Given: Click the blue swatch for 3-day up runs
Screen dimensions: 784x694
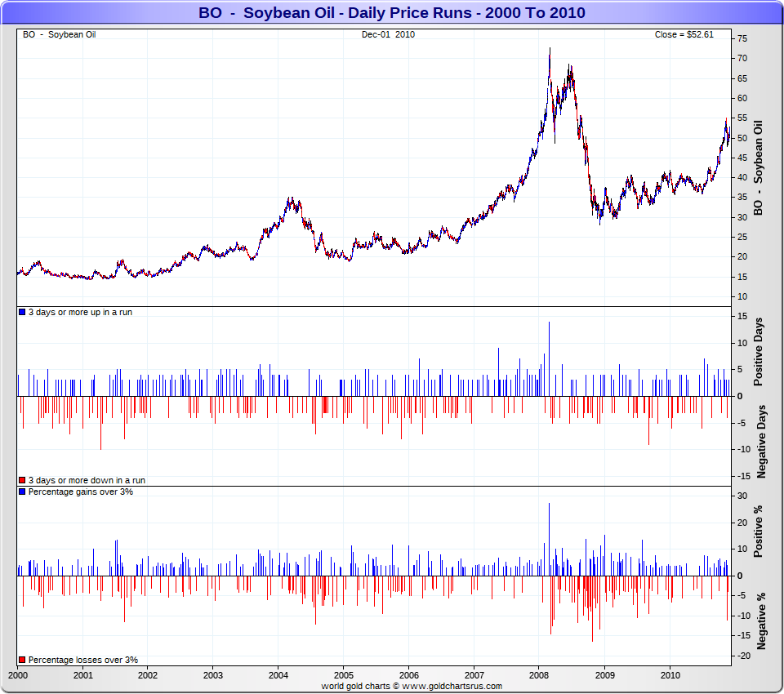Looking at the screenshot, I should pyautogui.click(x=22, y=313).
